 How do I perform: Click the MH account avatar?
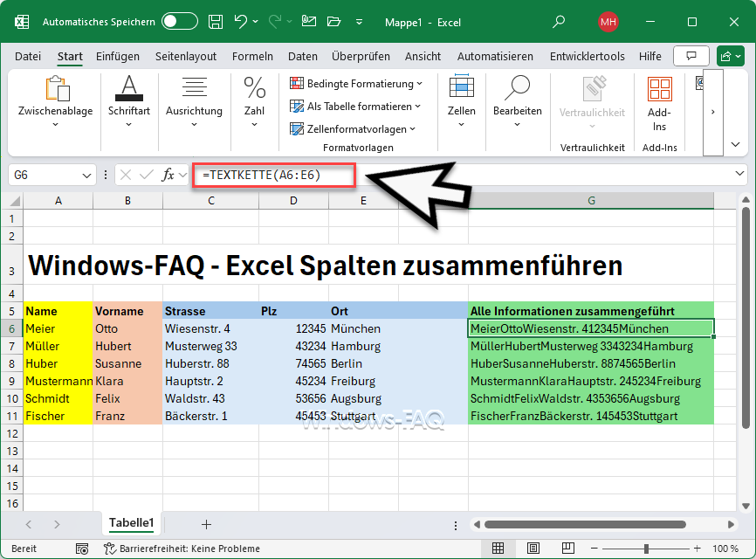(x=608, y=22)
